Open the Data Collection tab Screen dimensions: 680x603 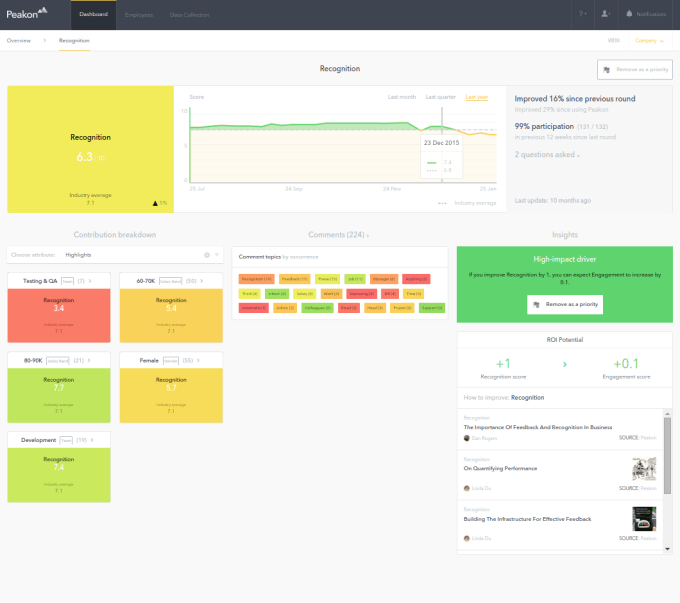[190, 15]
